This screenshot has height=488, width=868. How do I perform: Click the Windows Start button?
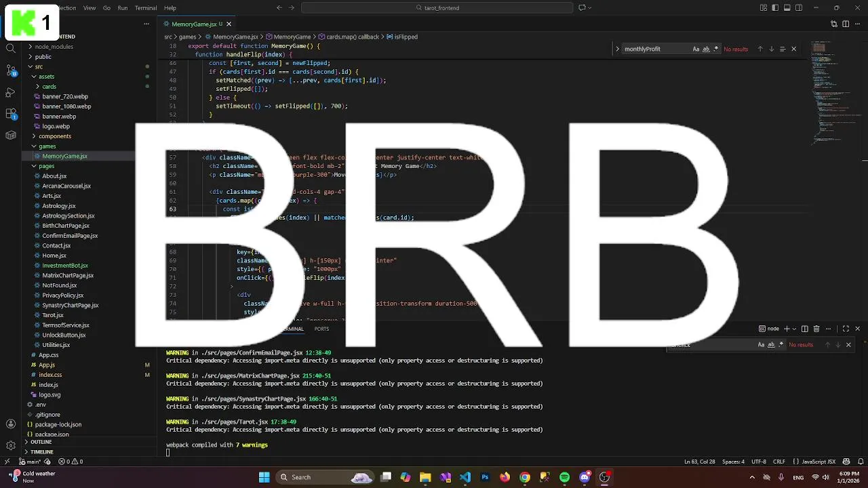click(x=264, y=477)
